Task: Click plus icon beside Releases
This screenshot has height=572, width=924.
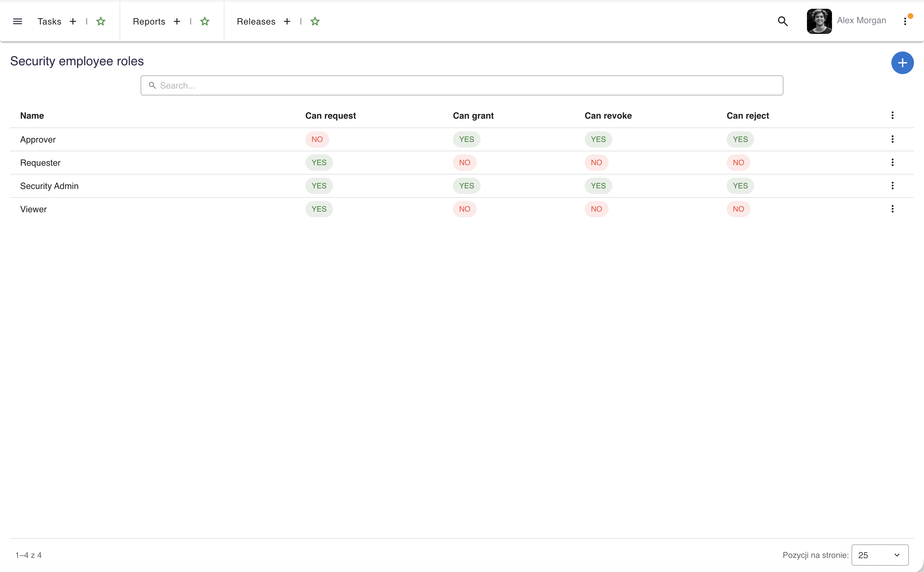Action: (287, 21)
